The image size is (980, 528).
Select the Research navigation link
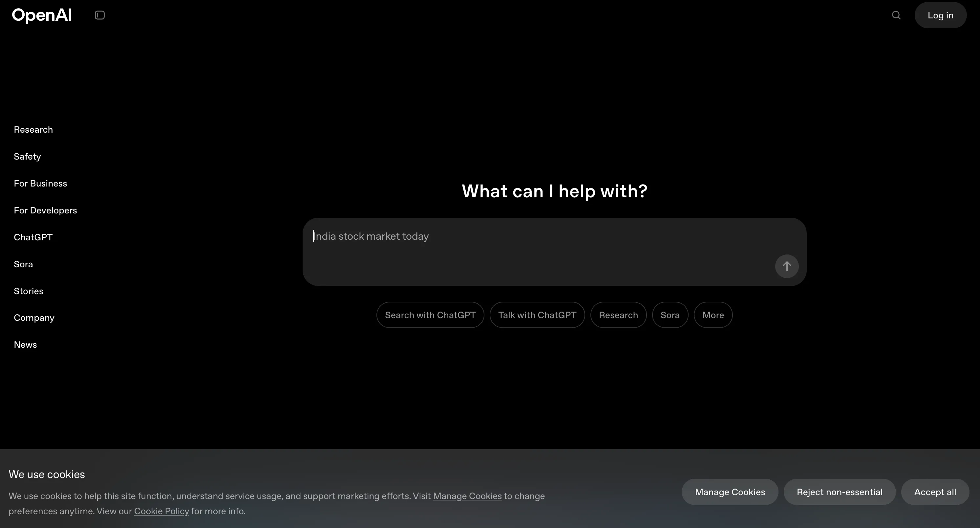[x=33, y=129]
